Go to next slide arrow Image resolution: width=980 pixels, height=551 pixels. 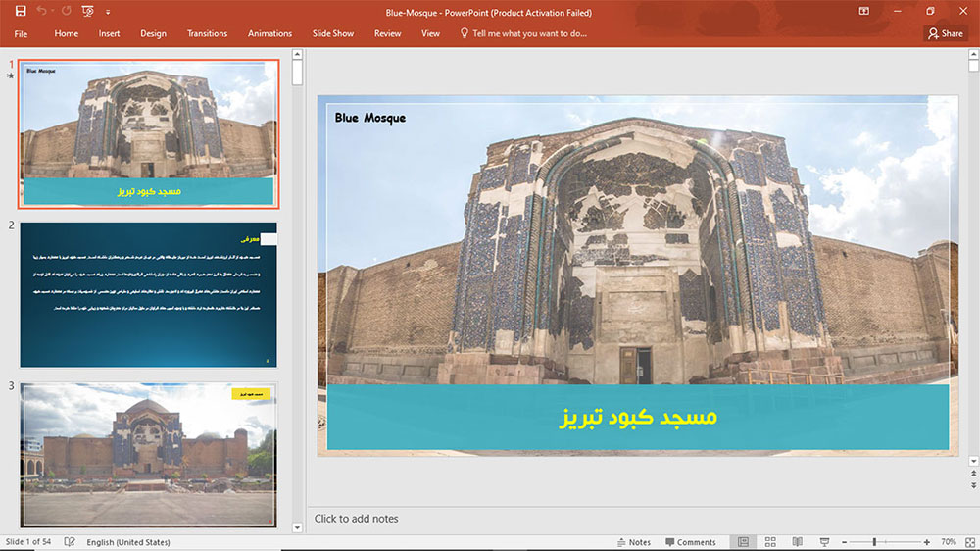(x=974, y=485)
